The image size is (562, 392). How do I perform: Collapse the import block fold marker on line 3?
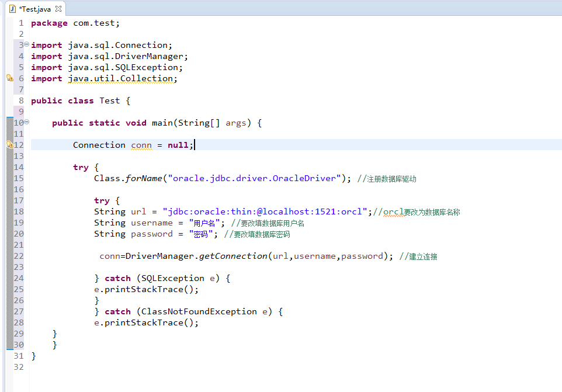pos(26,44)
